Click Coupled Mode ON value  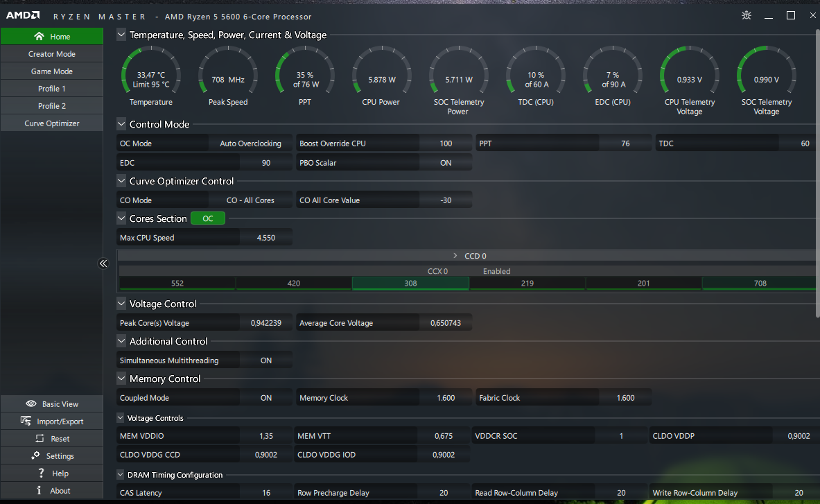point(266,398)
